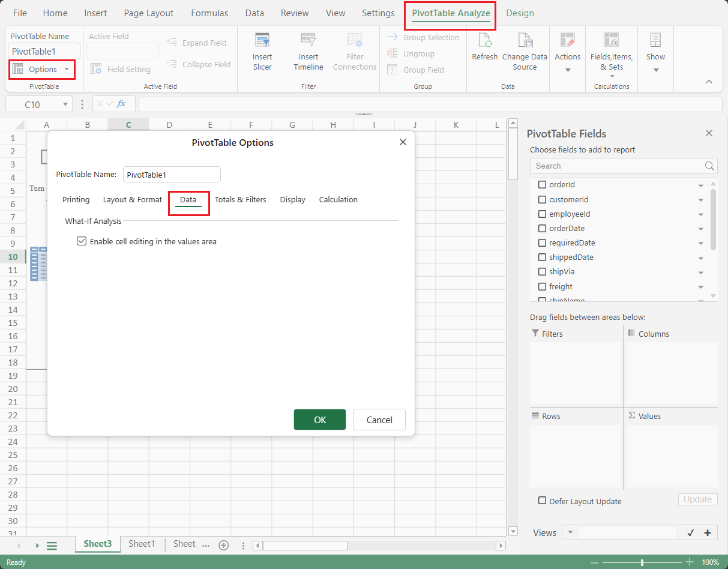Close the PivotTable Options dialog
Screen dimensions: 728x569
403,142
